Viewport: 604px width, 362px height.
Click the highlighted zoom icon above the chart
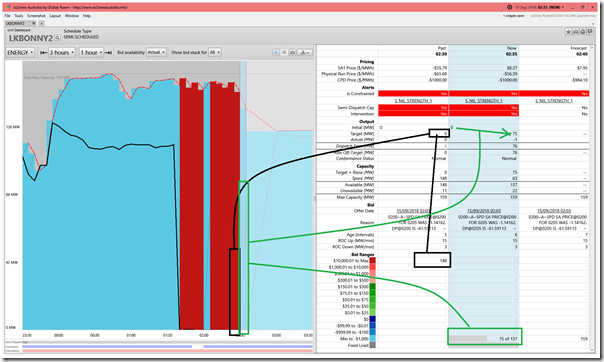[276, 52]
